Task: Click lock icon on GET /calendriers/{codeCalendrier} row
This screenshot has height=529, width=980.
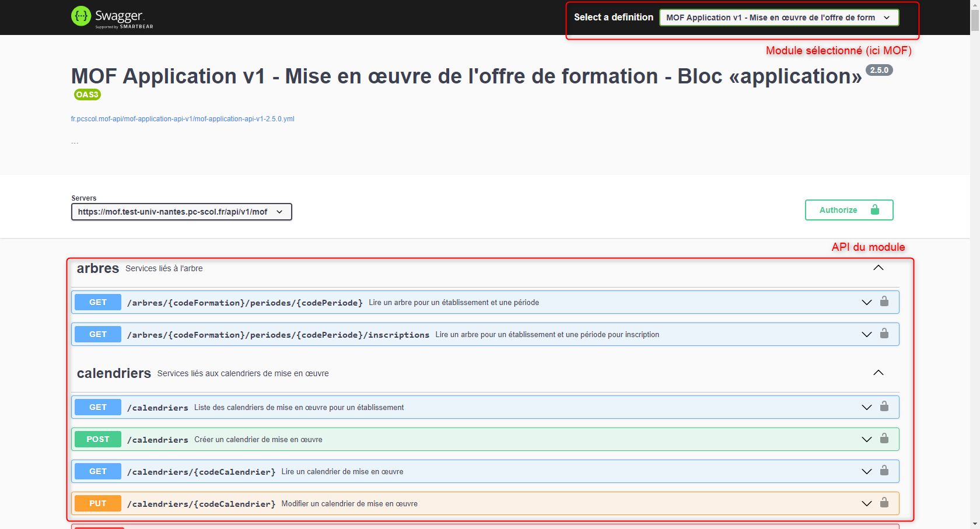Action: click(884, 471)
